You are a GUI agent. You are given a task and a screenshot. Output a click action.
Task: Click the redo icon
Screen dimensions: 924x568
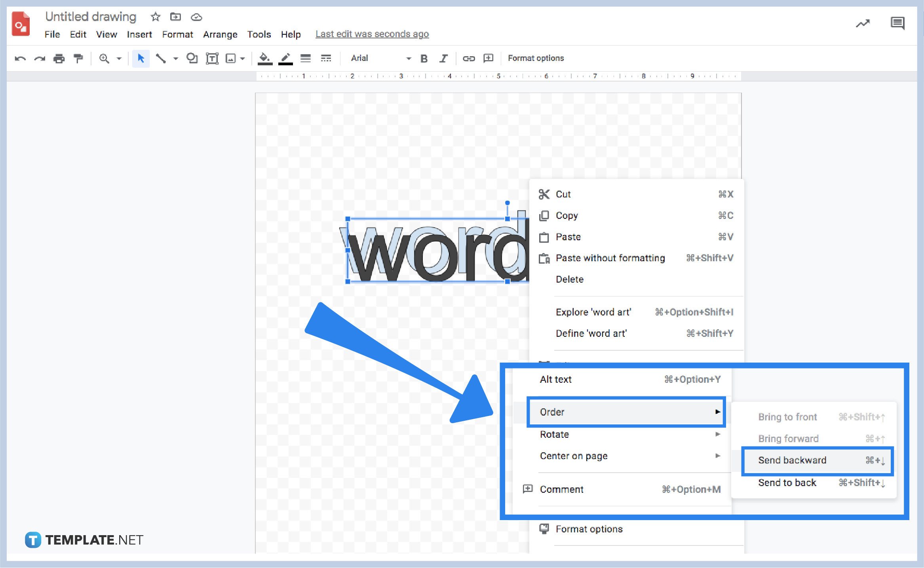click(38, 59)
